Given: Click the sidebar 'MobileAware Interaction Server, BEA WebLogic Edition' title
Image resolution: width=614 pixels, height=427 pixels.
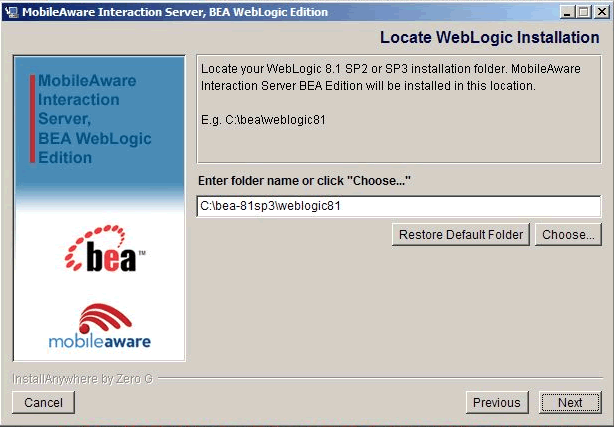Looking at the screenshot, I should [94, 119].
